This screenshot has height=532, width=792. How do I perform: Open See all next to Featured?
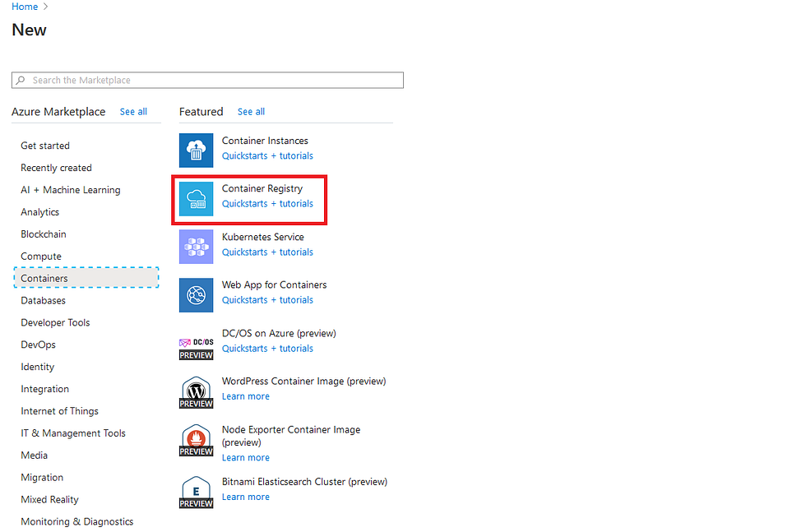[x=251, y=112]
